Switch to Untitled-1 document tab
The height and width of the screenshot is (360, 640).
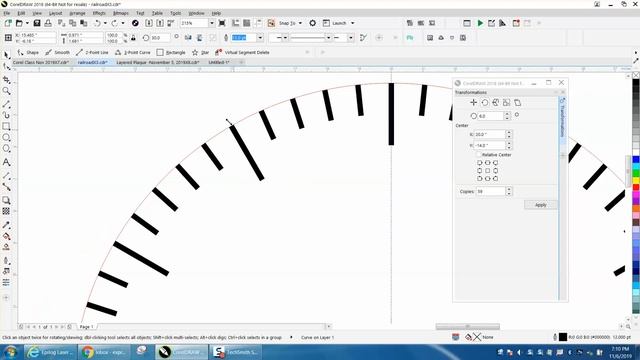coord(219,62)
